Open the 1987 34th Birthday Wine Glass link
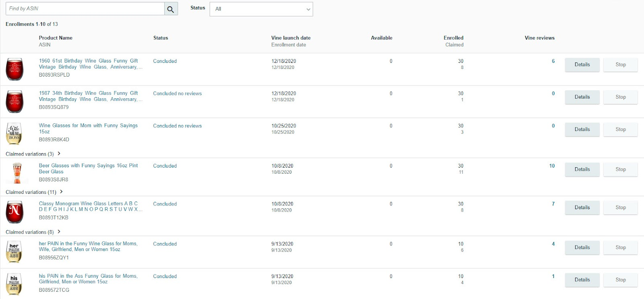The image size is (644, 299). tap(89, 96)
